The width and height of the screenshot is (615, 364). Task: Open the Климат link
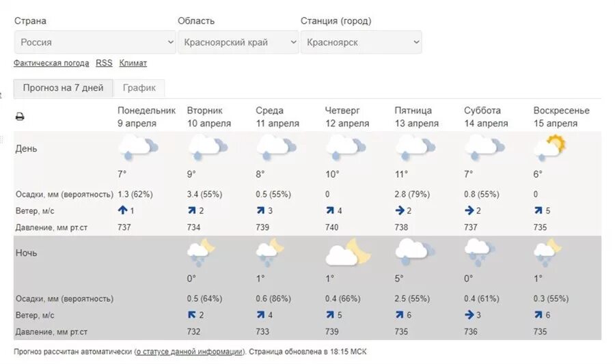tap(133, 63)
